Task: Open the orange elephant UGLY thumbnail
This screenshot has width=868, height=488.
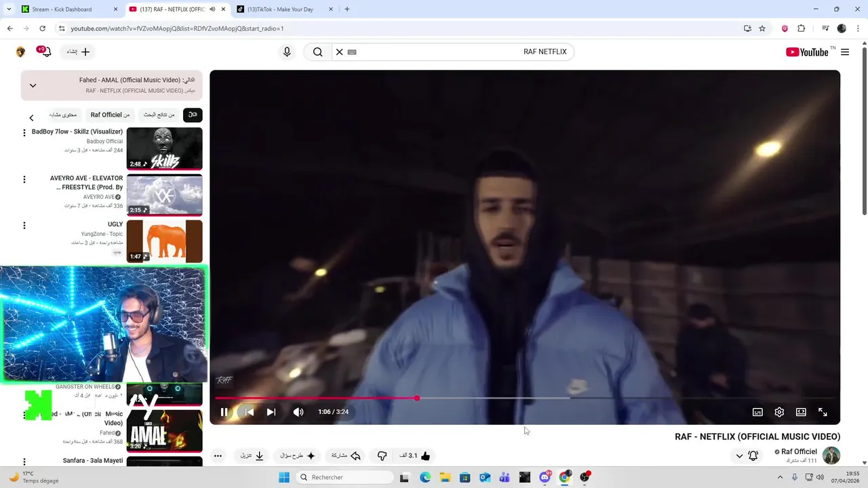Action: pyautogui.click(x=164, y=241)
